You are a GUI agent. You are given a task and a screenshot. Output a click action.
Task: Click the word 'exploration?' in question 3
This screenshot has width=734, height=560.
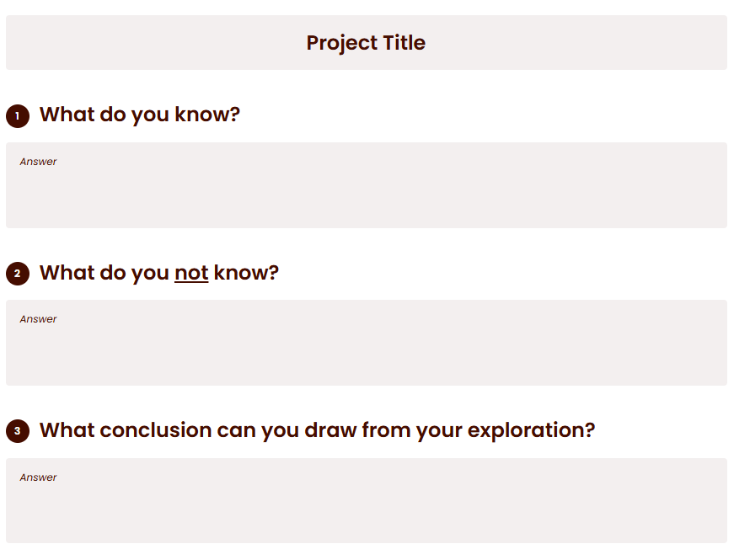click(x=531, y=431)
